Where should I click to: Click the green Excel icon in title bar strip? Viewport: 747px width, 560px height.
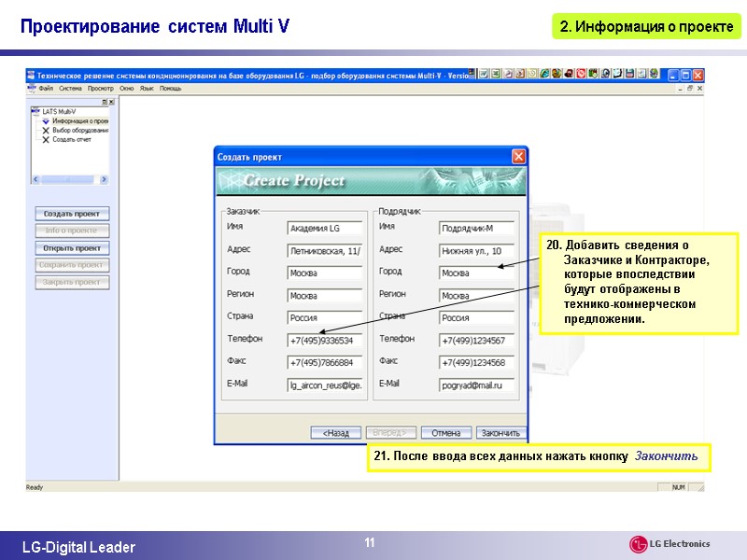tap(496, 74)
